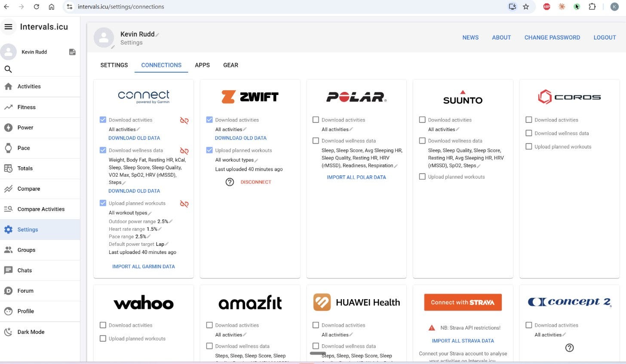
Task: Enable Suunto Upload planned workouts checkbox
Action: [422, 177]
